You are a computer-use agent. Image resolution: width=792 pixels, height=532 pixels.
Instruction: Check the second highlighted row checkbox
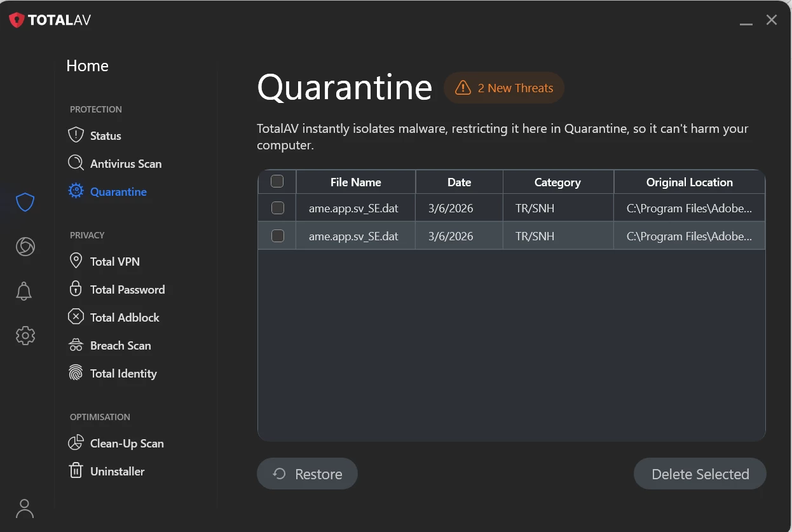(x=278, y=236)
